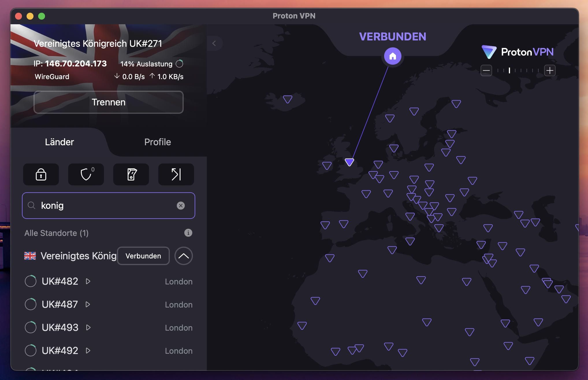
Task: Open the Alle Standorte info icon
Action: tap(188, 233)
